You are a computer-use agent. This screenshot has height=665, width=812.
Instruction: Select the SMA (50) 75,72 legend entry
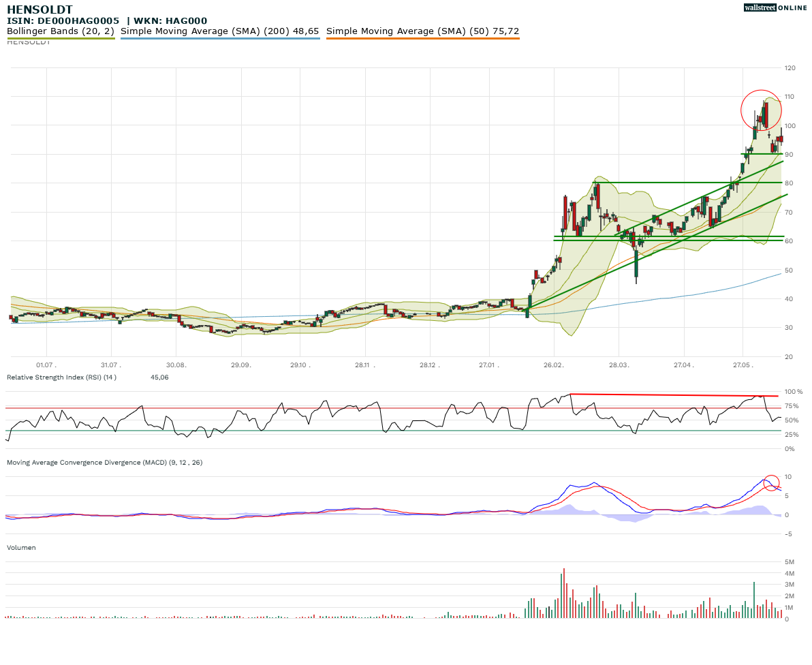(x=422, y=31)
